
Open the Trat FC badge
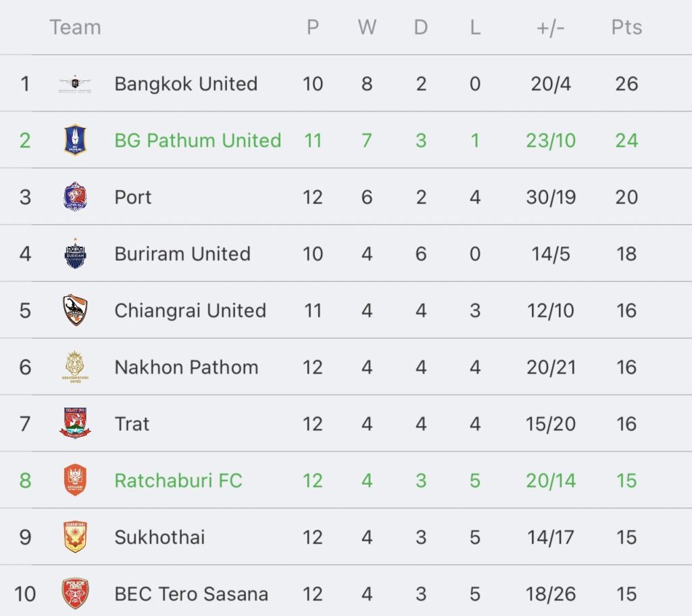(x=75, y=423)
